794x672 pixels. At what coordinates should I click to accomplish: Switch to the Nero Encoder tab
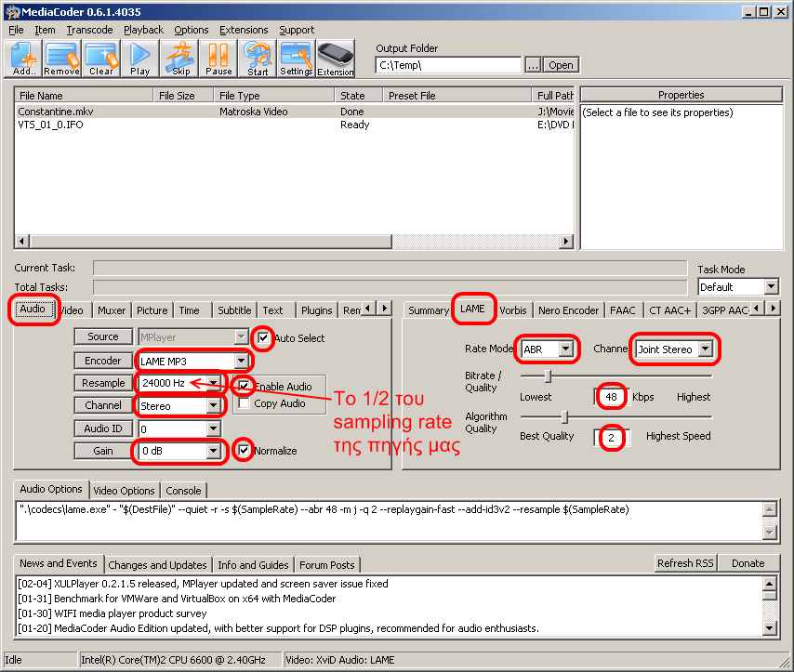tap(568, 310)
